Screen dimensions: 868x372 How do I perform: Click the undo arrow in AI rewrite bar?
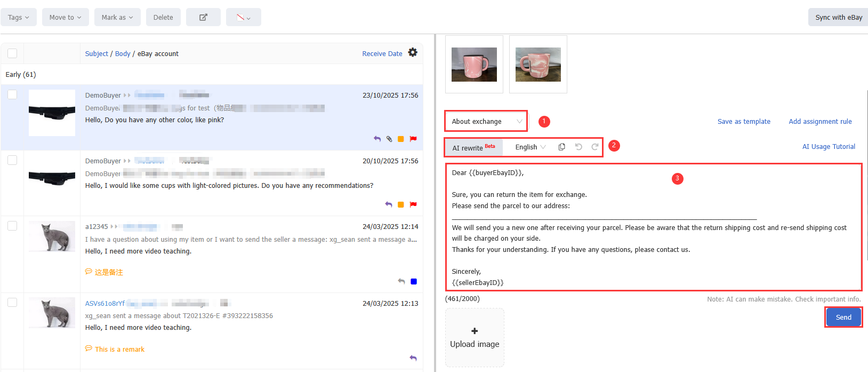click(x=578, y=147)
